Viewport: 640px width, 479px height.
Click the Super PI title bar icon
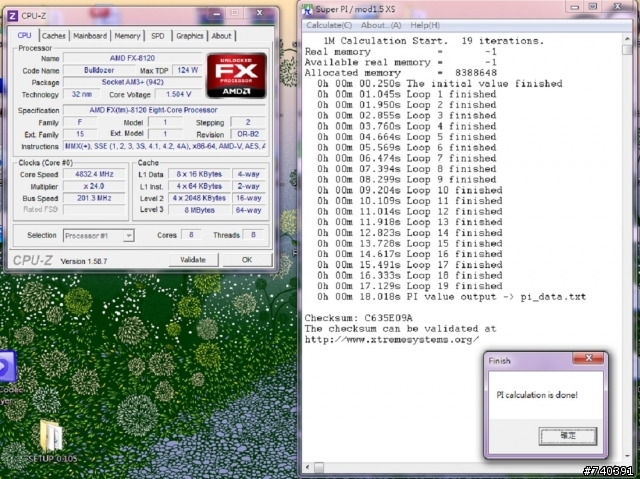[x=307, y=9]
